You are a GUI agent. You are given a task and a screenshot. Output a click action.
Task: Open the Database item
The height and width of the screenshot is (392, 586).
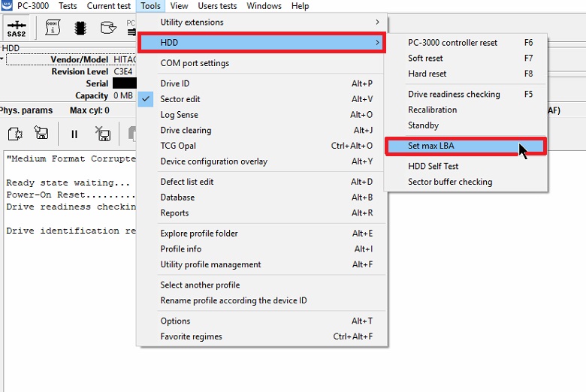(262, 198)
